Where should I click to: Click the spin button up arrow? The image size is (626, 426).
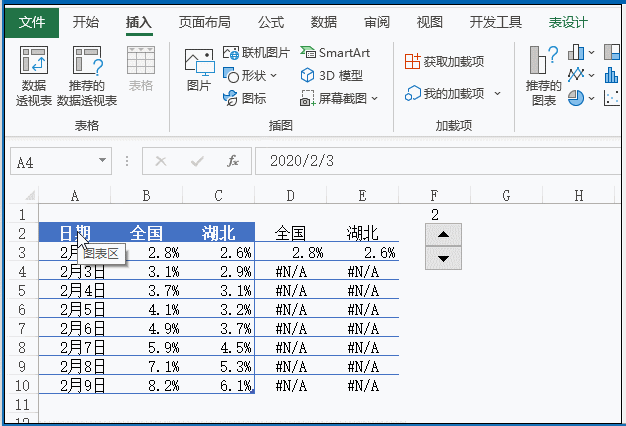[x=444, y=234]
